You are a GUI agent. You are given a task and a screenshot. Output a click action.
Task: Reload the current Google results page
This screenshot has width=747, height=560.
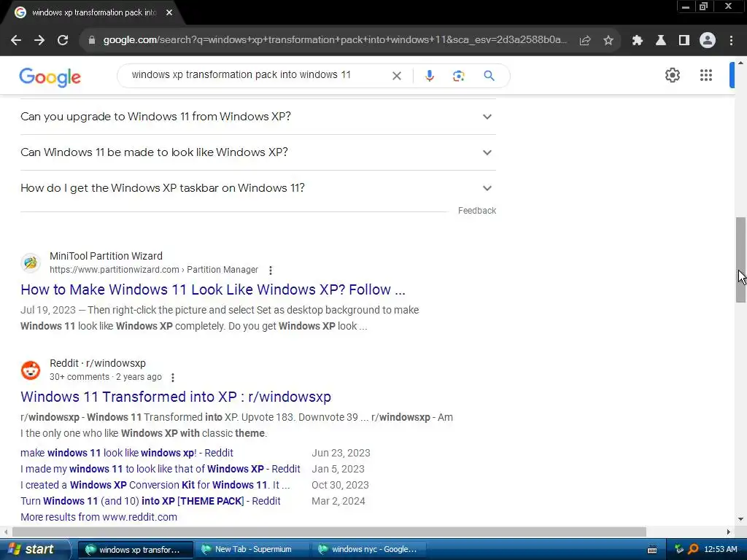pyautogui.click(x=63, y=41)
